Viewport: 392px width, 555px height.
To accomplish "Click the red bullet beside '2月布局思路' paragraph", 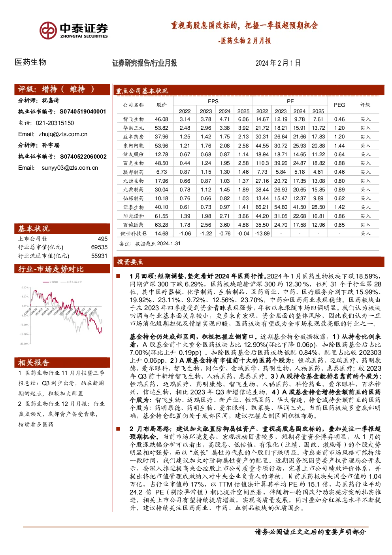I will (x=118, y=428).
